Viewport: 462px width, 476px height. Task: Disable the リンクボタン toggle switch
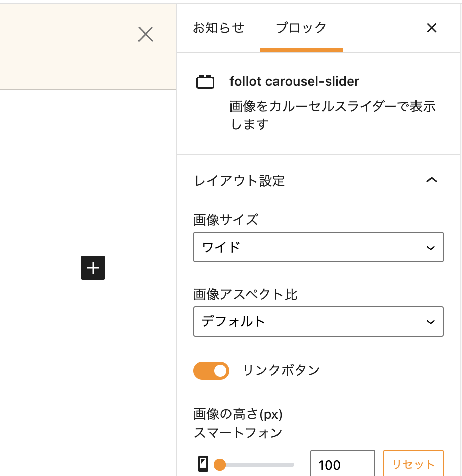click(211, 371)
